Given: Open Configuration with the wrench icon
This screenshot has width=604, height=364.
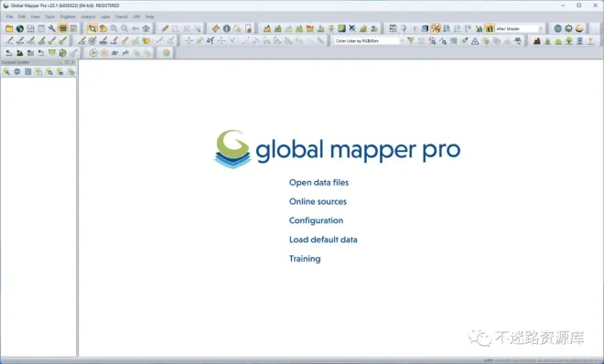Looking at the screenshot, I should tap(51, 28).
